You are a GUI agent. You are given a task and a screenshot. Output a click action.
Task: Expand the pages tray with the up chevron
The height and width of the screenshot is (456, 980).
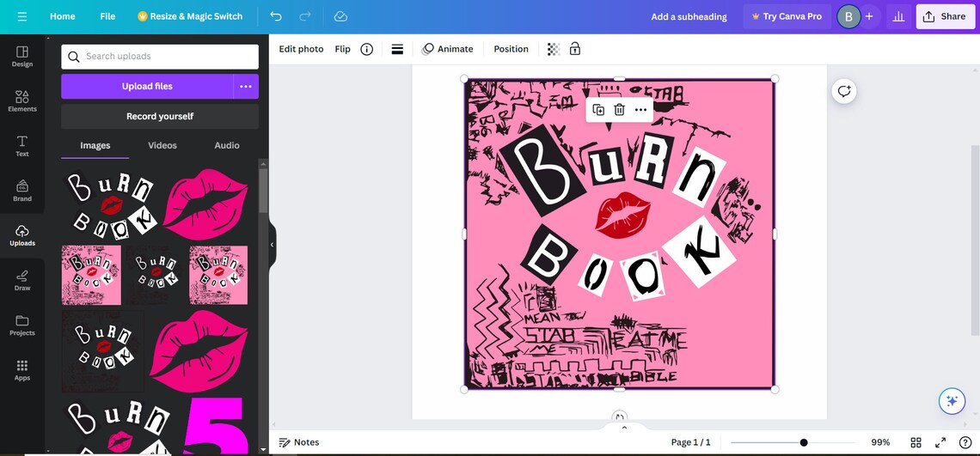pos(624,428)
